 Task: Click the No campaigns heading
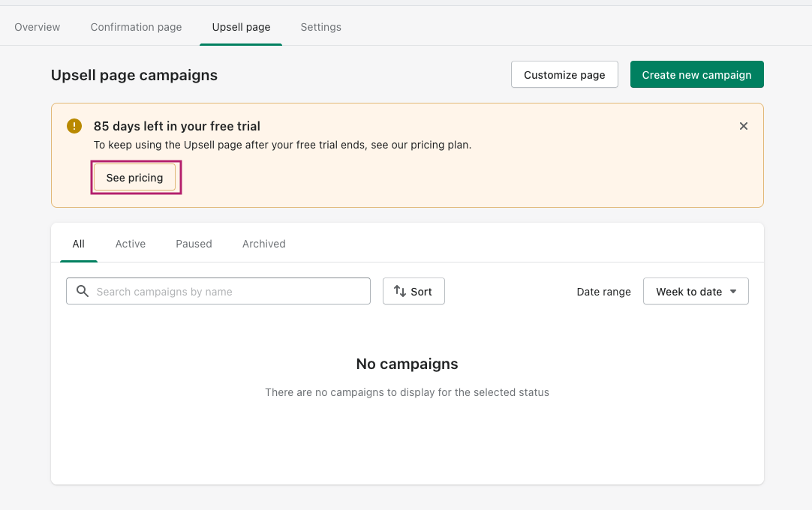407,364
